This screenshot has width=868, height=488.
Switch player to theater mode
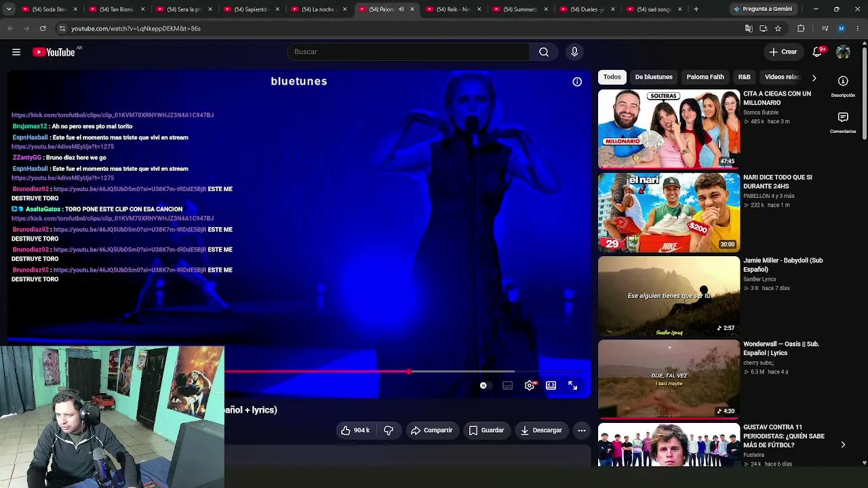[551, 386]
